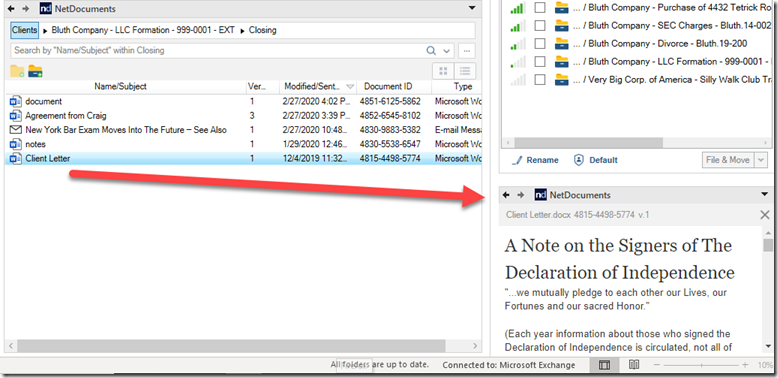Go forward in the left NetDocuments pane
The height and width of the screenshot is (378, 778).
click(26, 8)
